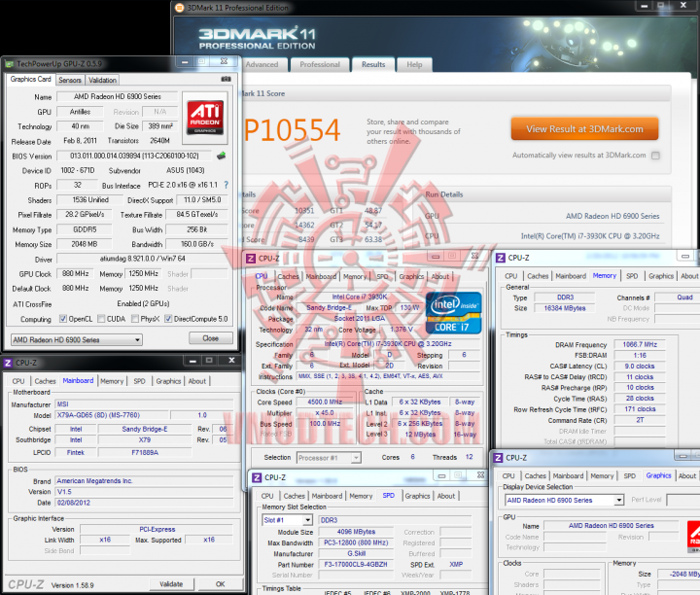700x595 pixels.
Task: Click the GPU-Z Name field AMD Radeon HD 6900
Action: (118, 96)
